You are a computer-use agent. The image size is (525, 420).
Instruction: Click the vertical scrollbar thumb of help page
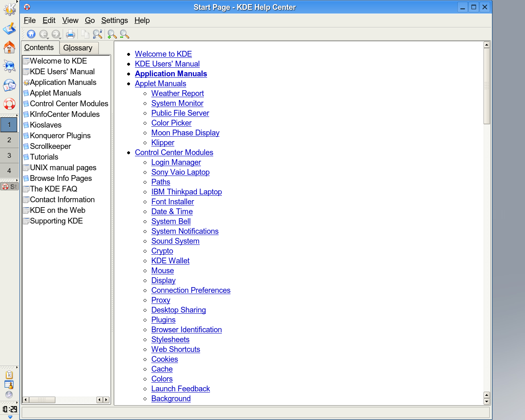pos(487,86)
